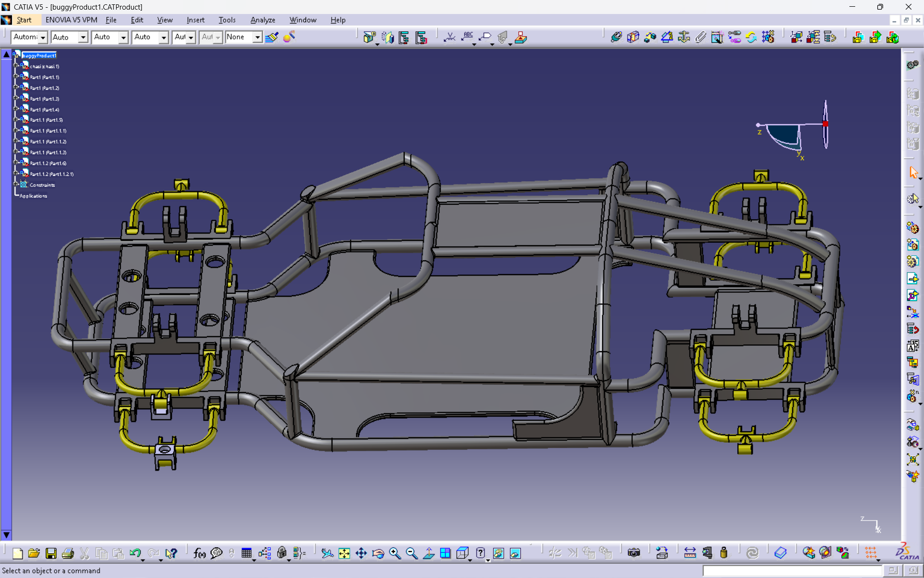Click the Zoom In magnifier
Screen dimensions: 924x578
tap(395, 553)
